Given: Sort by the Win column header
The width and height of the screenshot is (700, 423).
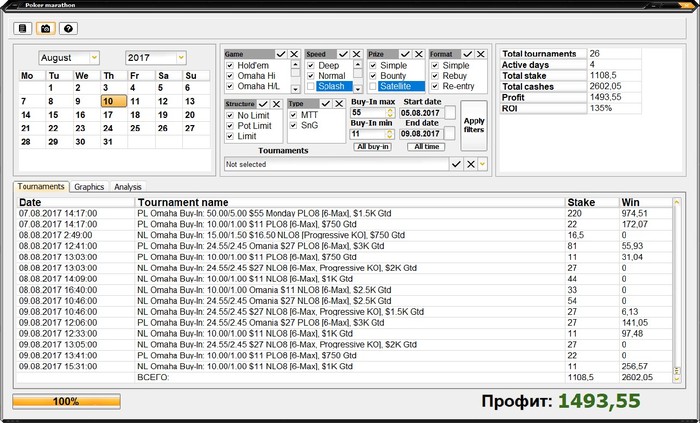Looking at the screenshot, I should 646,203.
